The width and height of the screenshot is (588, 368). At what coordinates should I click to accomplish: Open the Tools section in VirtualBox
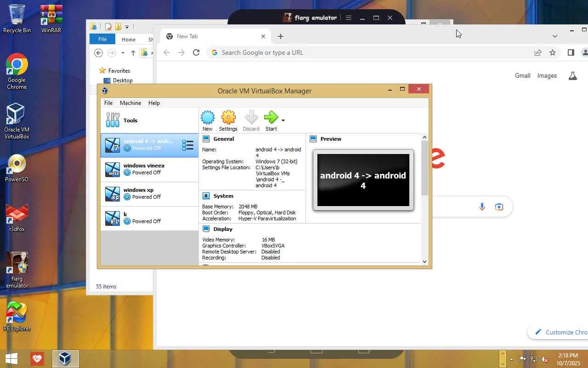[150, 121]
